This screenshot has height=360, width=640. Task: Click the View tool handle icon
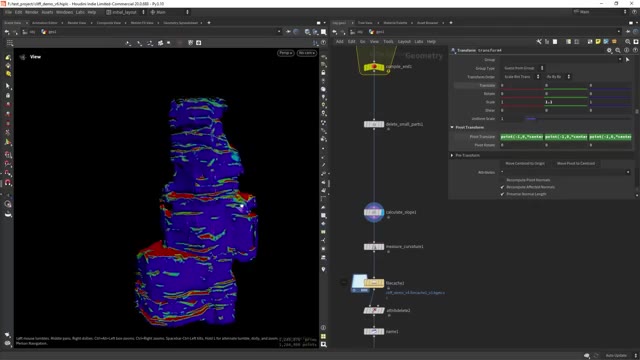[23, 57]
